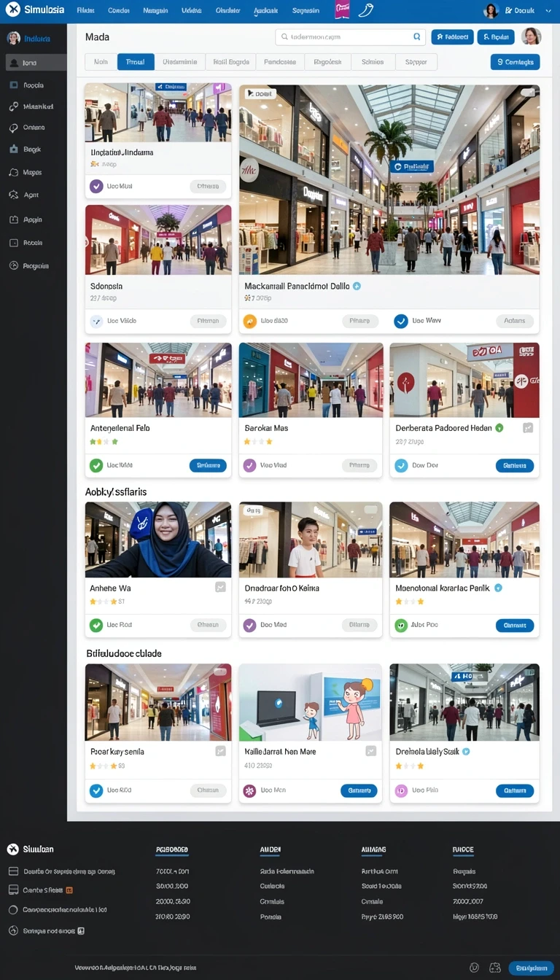Click footer circular icon beside gamepad
Viewport: 560px width, 980px height.
coord(475,968)
